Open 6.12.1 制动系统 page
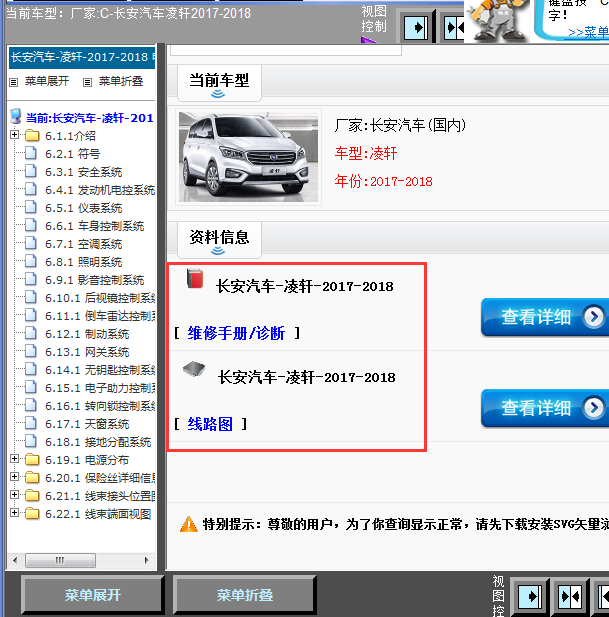Screen dimensions: 609x617 (87, 334)
